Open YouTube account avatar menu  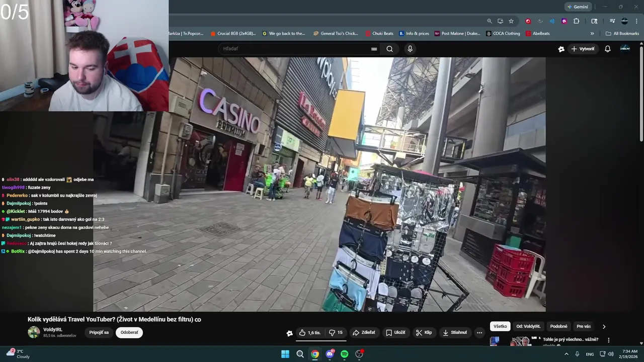[x=625, y=48]
